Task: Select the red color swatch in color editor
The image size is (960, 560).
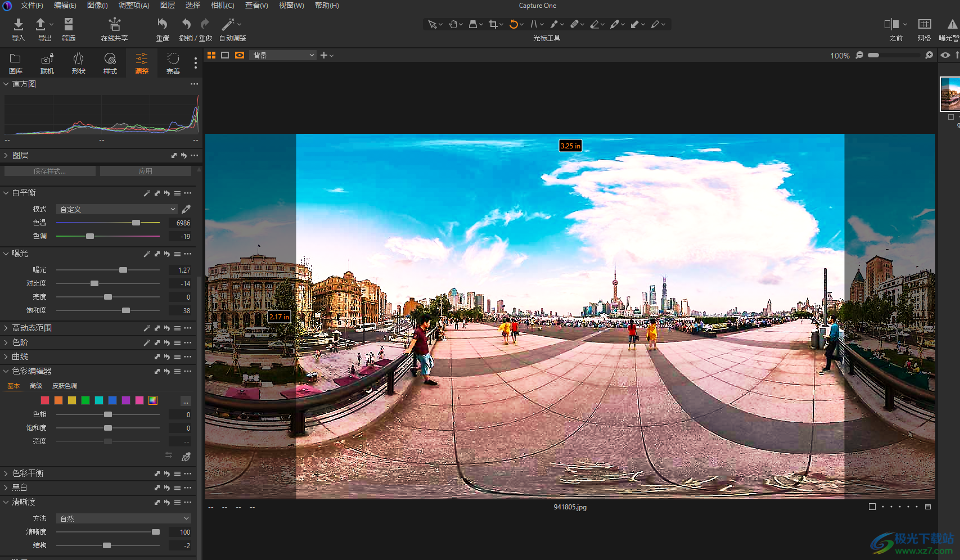Action: coord(45,400)
